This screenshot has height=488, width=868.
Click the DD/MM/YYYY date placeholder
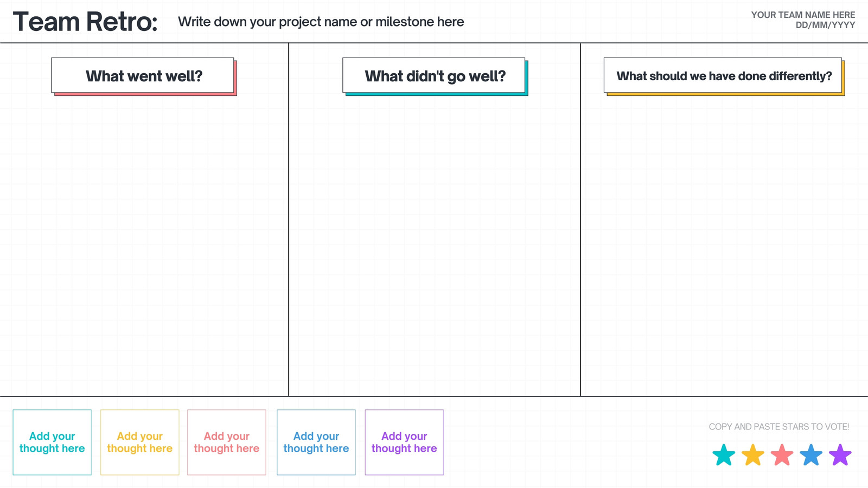[x=825, y=25]
